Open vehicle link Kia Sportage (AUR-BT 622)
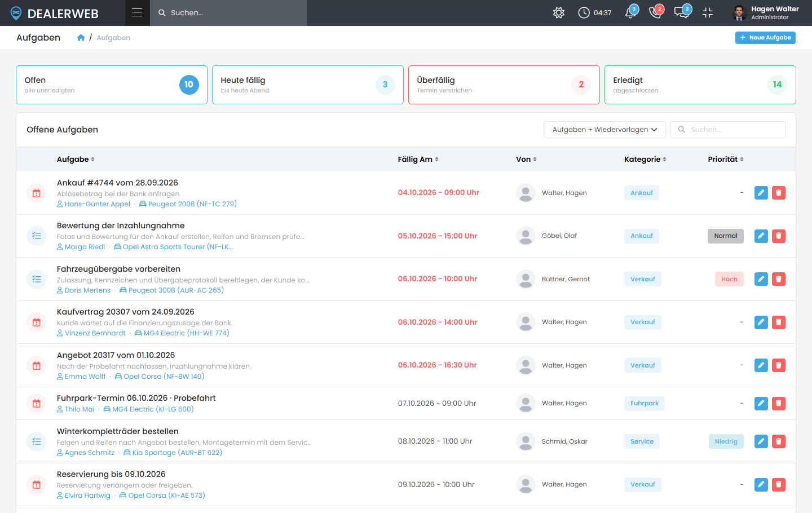The image size is (812, 513). point(173,453)
